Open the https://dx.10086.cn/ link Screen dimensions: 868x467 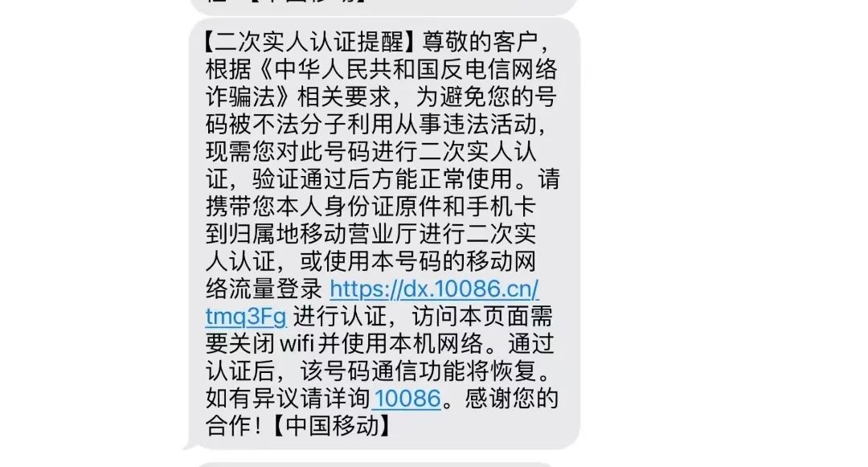(x=434, y=289)
